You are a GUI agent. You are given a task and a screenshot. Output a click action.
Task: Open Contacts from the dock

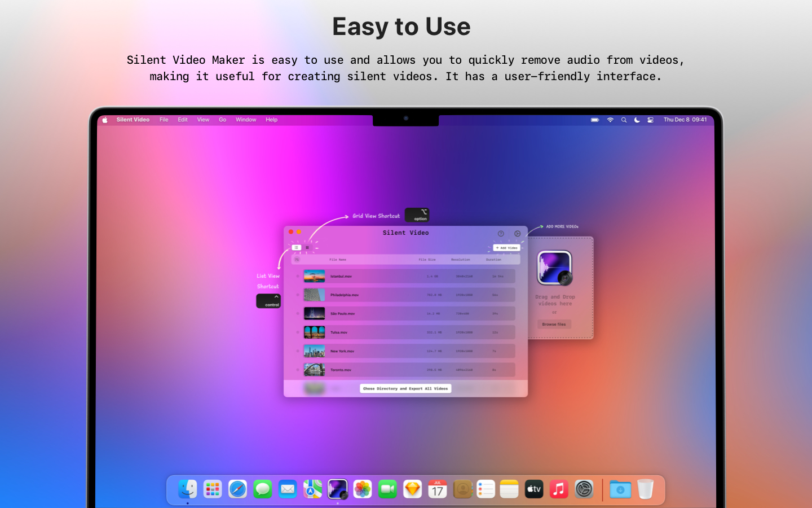click(x=462, y=489)
